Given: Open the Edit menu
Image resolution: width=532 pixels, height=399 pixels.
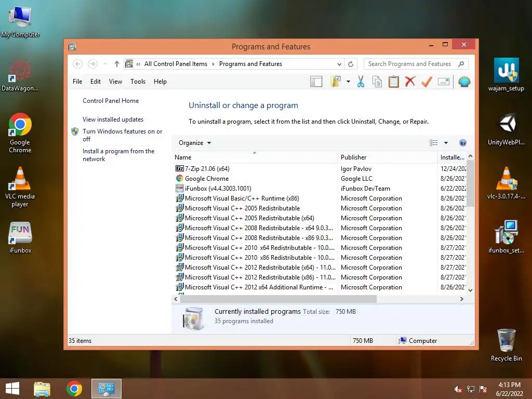Looking at the screenshot, I should point(96,82).
